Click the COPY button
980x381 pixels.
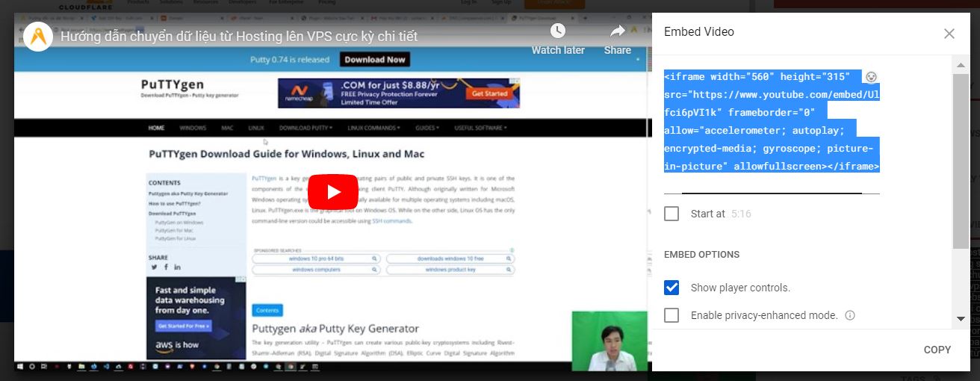937,350
